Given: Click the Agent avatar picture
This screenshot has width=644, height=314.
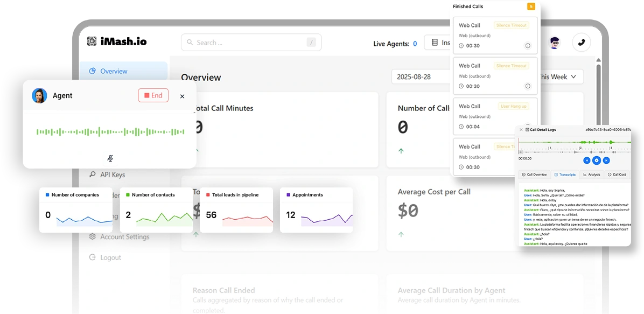Looking at the screenshot, I should (39, 96).
